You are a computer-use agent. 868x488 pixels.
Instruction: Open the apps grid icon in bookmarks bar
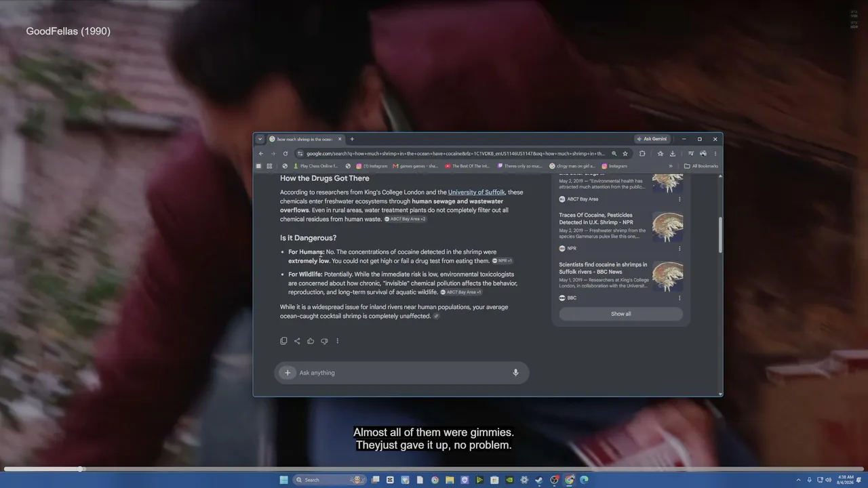269,166
